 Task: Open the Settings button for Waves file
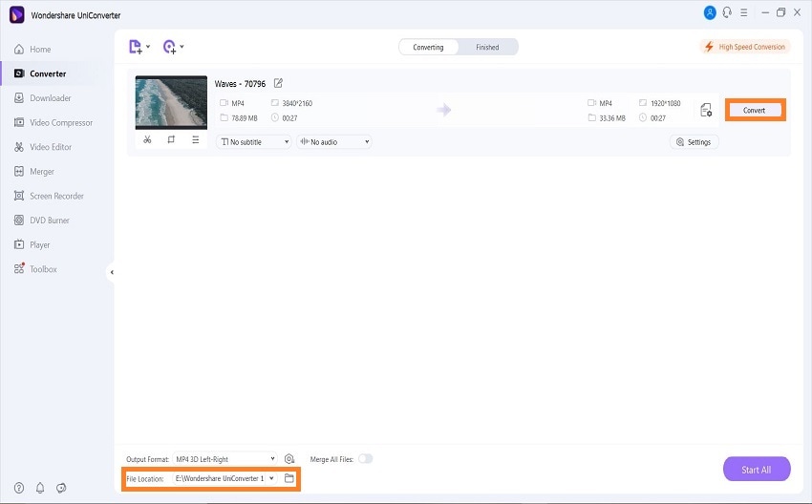click(x=694, y=142)
